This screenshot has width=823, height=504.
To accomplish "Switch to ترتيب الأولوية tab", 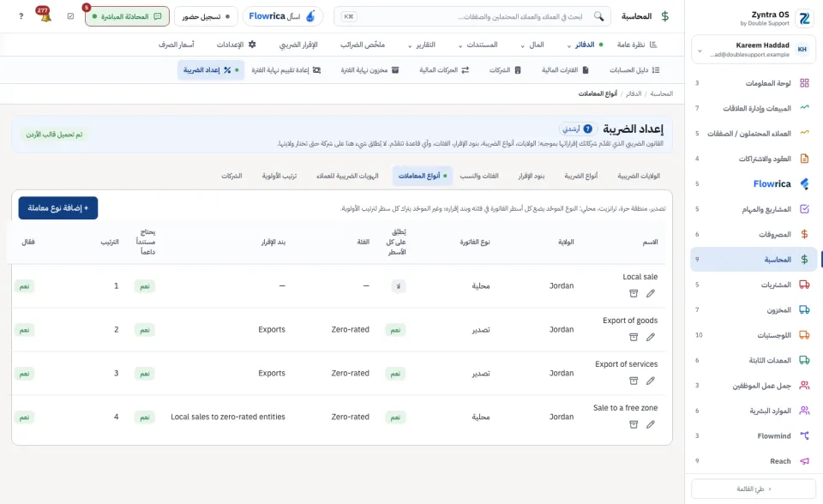I will 279,176.
